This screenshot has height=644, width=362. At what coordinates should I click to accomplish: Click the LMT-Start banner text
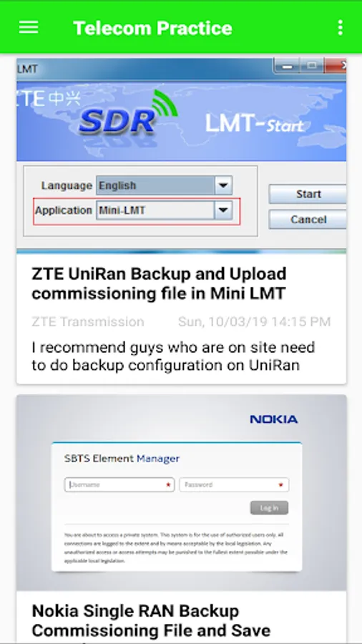coord(255,123)
